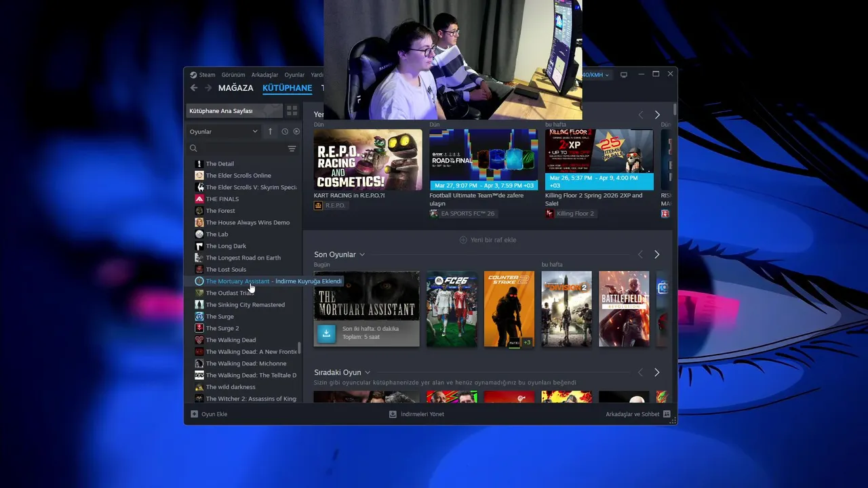868x488 pixels.
Task: Click The Walking Dead game icon
Action: (x=199, y=340)
